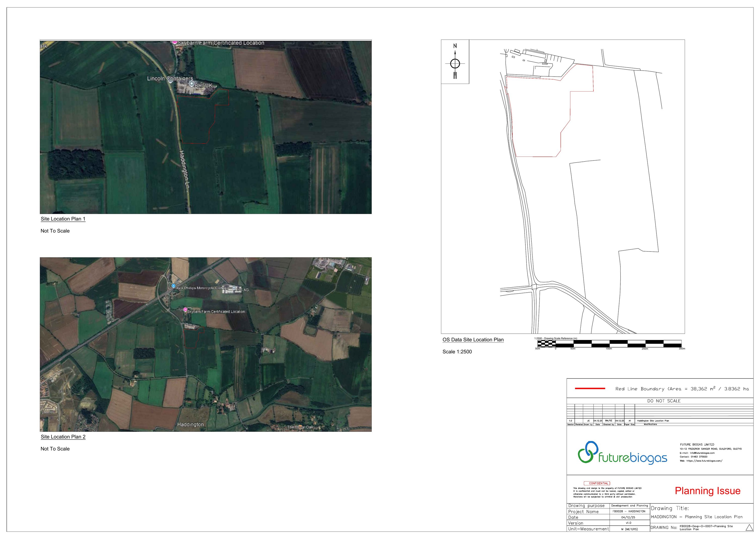Click the Site Location Plan 1 heading
This screenshot has width=756, height=534.
coord(63,219)
